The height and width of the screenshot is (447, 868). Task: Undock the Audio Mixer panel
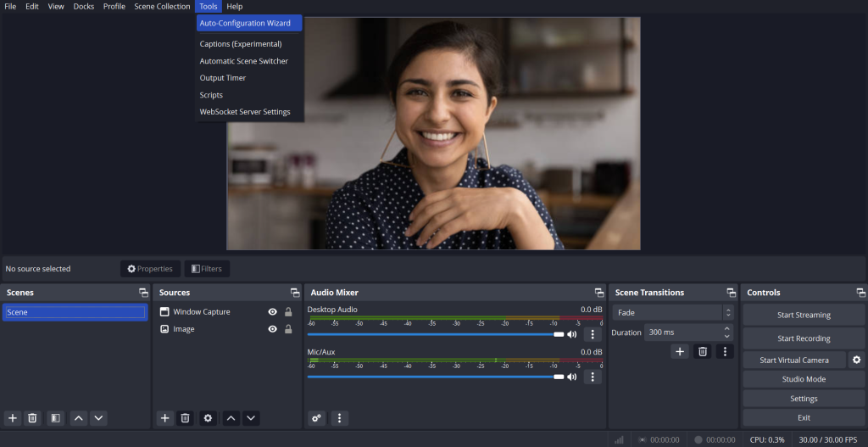(x=599, y=293)
